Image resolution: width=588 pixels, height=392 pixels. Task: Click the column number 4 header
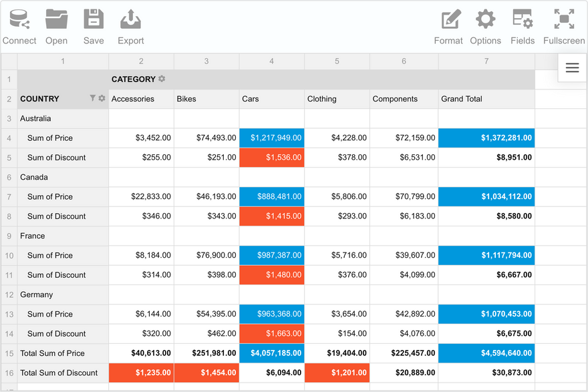[271, 61]
